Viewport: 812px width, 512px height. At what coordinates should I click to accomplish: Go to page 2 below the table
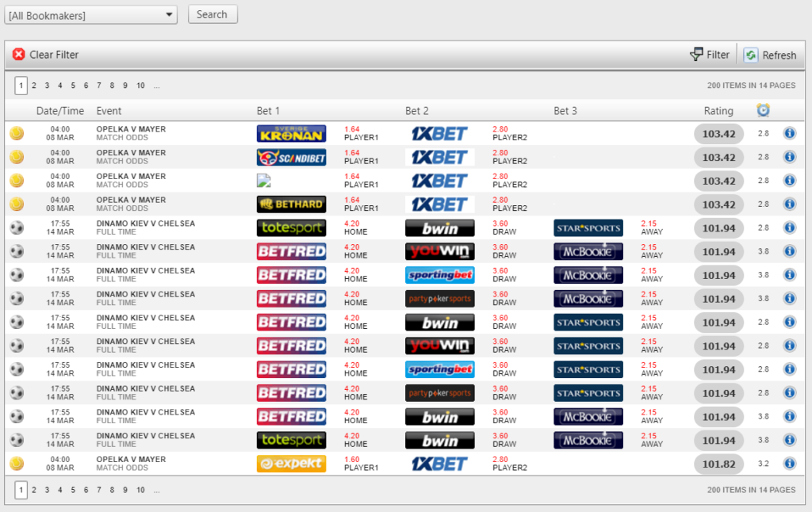click(x=34, y=490)
